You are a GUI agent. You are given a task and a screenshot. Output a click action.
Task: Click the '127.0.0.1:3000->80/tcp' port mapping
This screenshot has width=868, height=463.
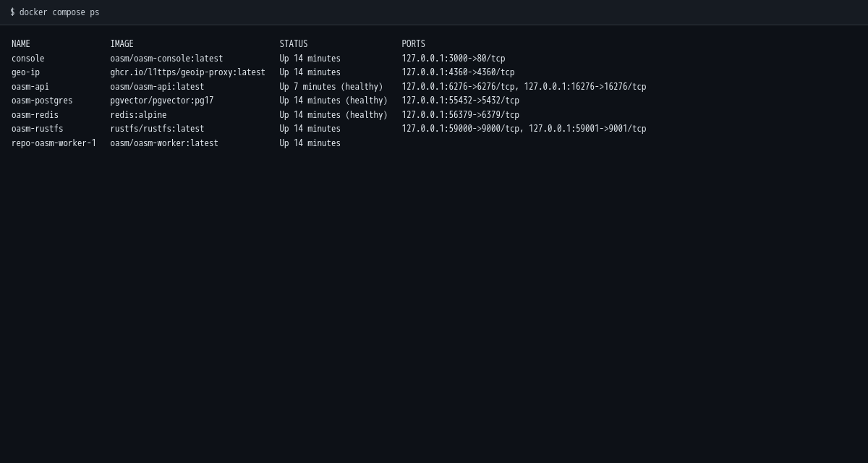click(454, 59)
